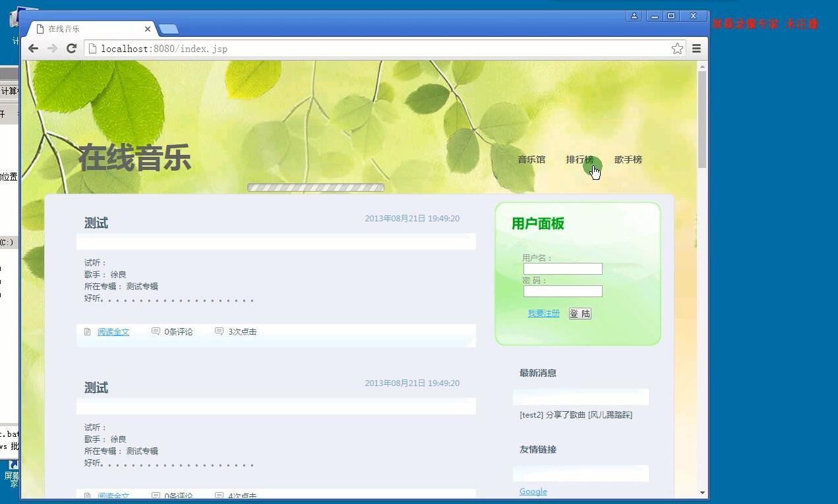The height and width of the screenshot is (504, 838).
Task: Click the browser forward arrow
Action: (52, 48)
